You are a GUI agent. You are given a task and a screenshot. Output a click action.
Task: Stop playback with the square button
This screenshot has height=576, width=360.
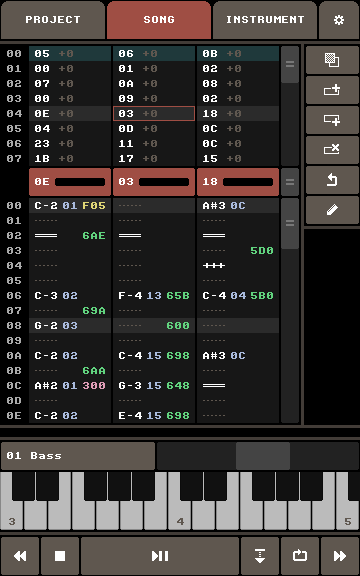[60, 556]
